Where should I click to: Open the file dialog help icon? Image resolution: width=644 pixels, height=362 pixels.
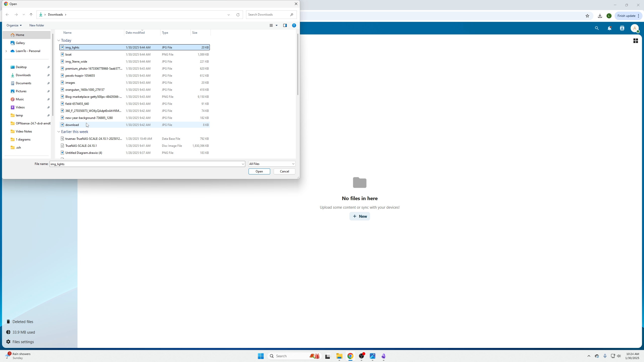[x=294, y=25]
